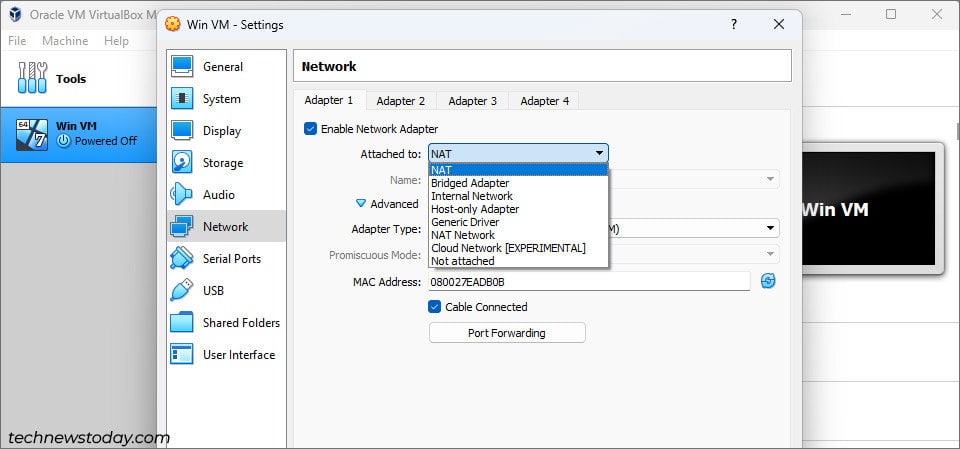Open the Adapter Type dropdown

click(770, 228)
